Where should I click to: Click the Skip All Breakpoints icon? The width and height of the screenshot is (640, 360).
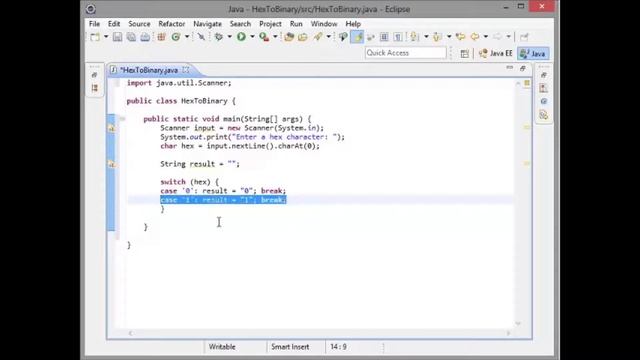click(x=201, y=37)
